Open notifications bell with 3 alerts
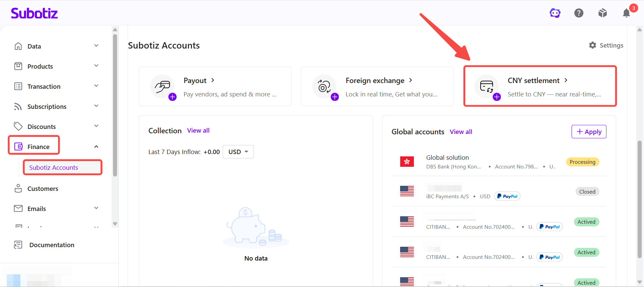The height and width of the screenshot is (287, 644). [x=627, y=13]
